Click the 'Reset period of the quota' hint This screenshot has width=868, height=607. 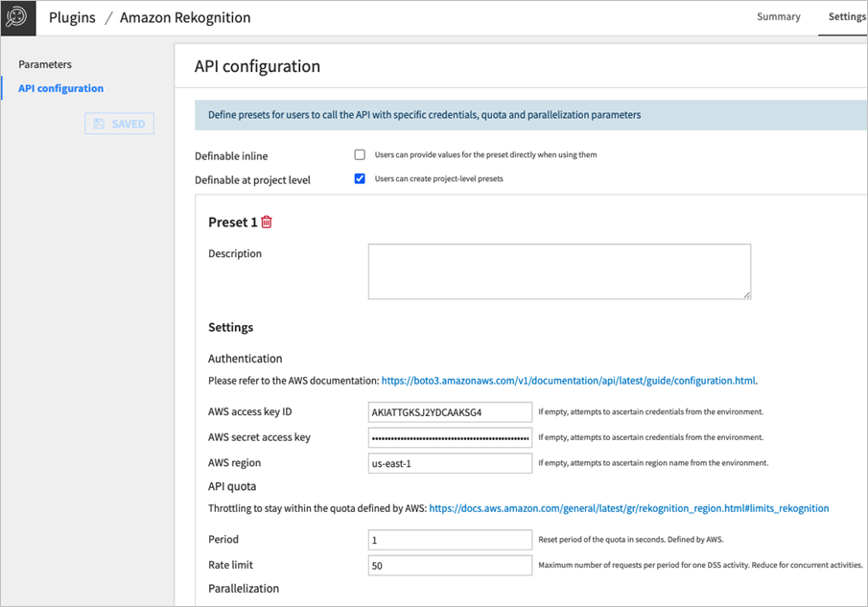[631, 540]
